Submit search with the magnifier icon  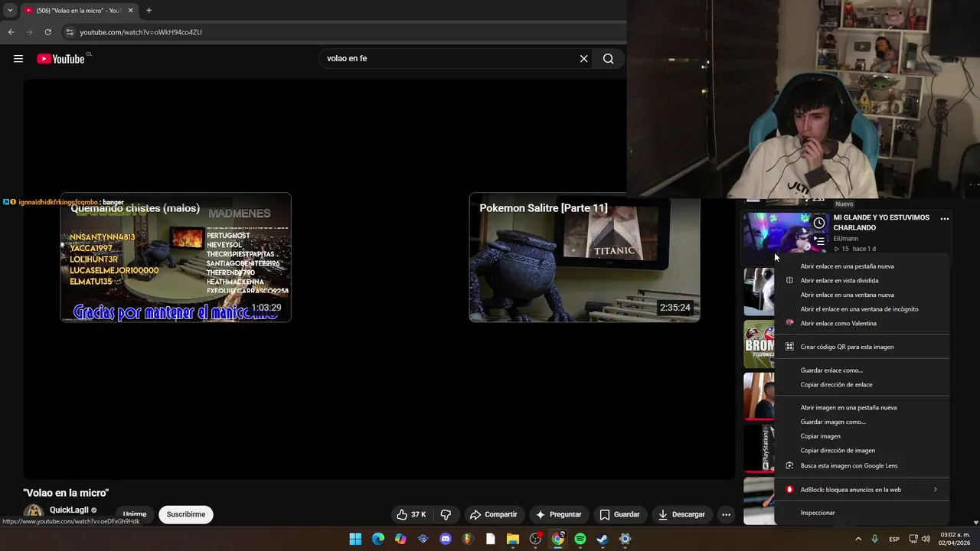pos(608,59)
